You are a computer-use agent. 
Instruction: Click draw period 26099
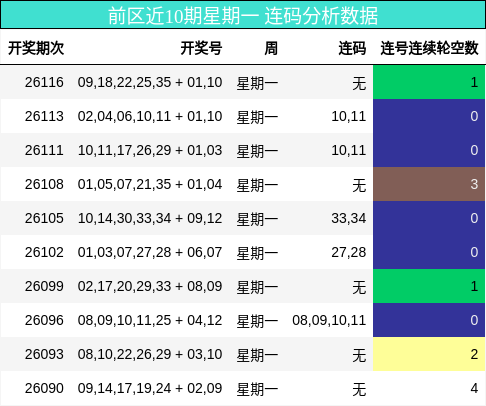pos(44,286)
